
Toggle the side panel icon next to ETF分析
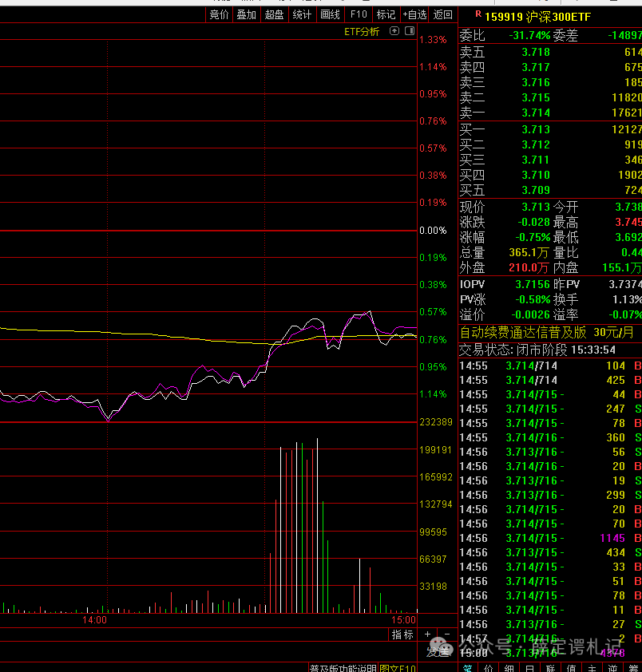point(410,31)
